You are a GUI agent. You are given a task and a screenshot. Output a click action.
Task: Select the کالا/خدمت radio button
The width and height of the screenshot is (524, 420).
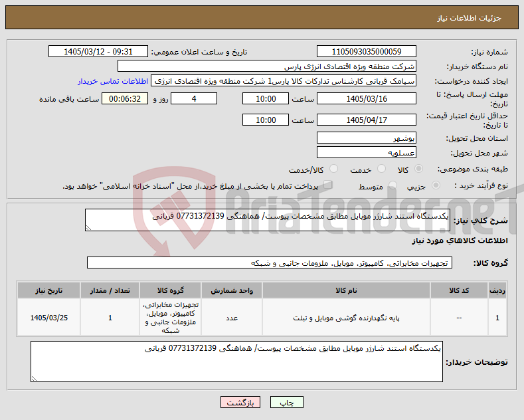point(333,169)
